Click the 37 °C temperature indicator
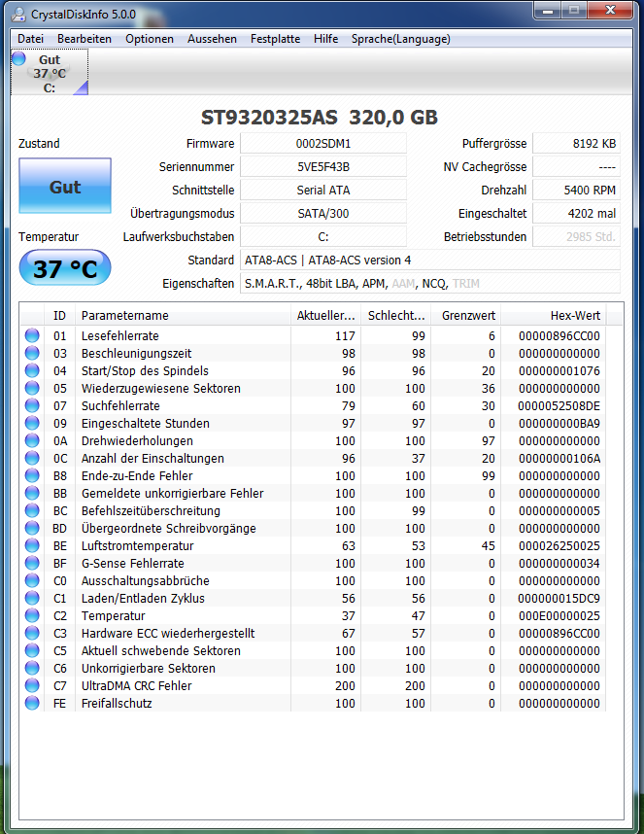Image resolution: width=644 pixels, height=834 pixels. (x=65, y=269)
